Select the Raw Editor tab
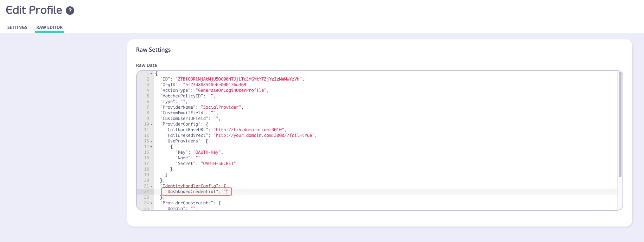 point(49,27)
